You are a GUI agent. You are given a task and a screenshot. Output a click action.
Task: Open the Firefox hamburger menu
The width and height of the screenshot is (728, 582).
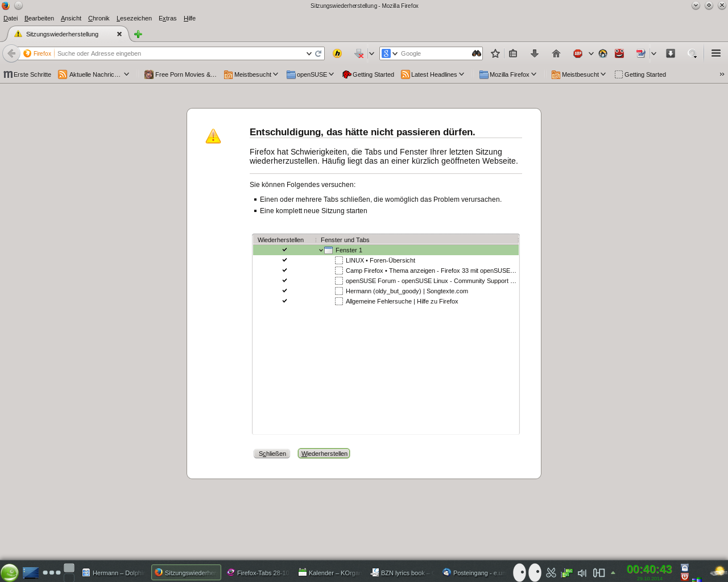(x=716, y=53)
